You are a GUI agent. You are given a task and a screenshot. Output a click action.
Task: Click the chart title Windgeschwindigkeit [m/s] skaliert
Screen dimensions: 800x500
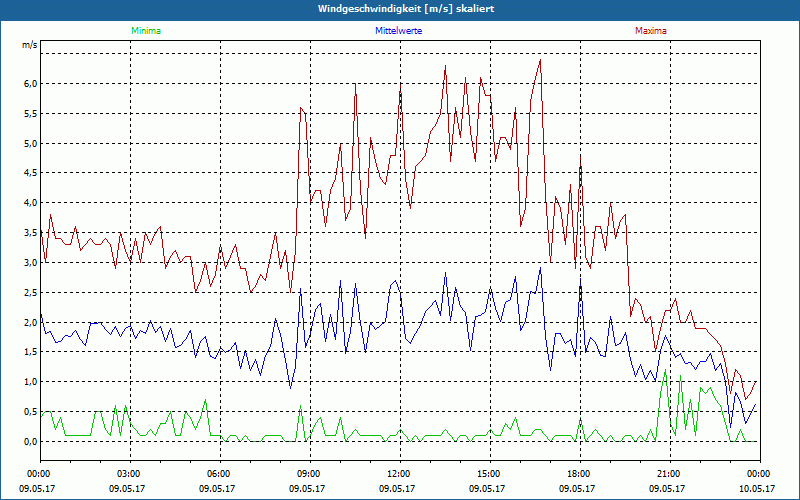coord(406,9)
